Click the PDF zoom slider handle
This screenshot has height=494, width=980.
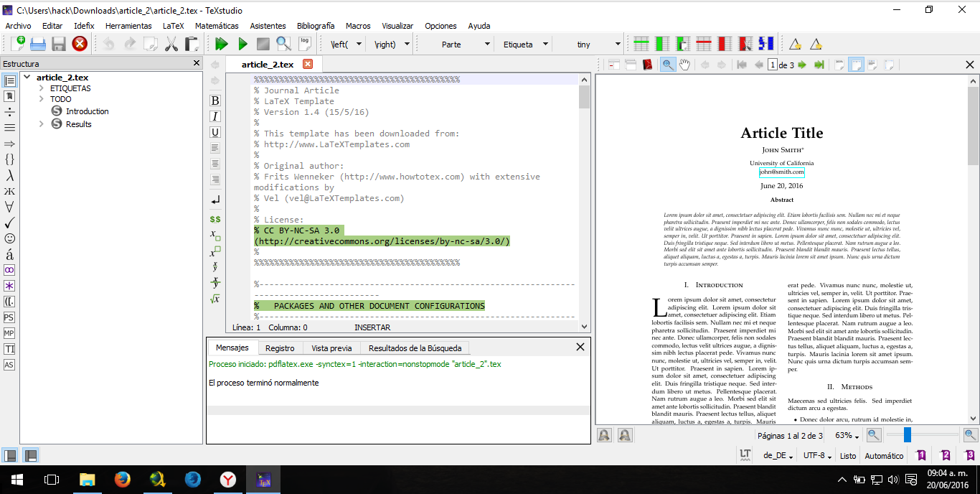coord(908,434)
